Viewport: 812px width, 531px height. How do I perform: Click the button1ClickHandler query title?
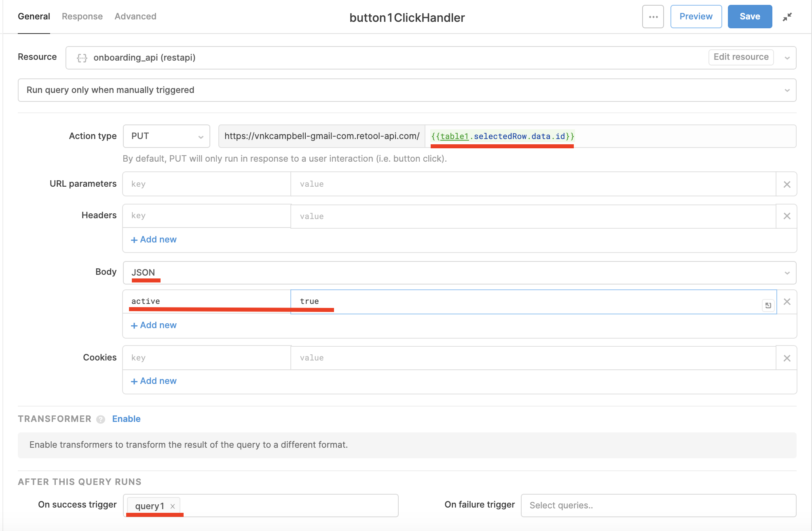pos(407,18)
